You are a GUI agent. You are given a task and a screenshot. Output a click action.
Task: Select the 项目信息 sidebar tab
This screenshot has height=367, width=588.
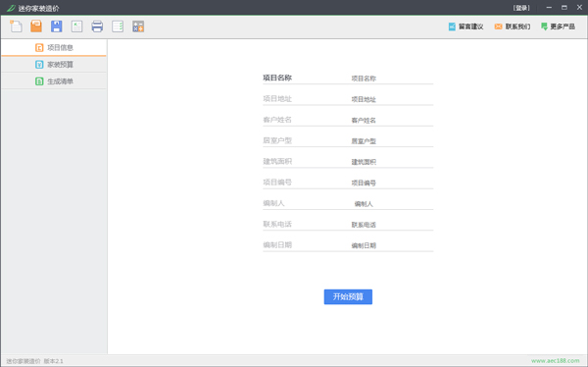pyautogui.click(x=54, y=48)
